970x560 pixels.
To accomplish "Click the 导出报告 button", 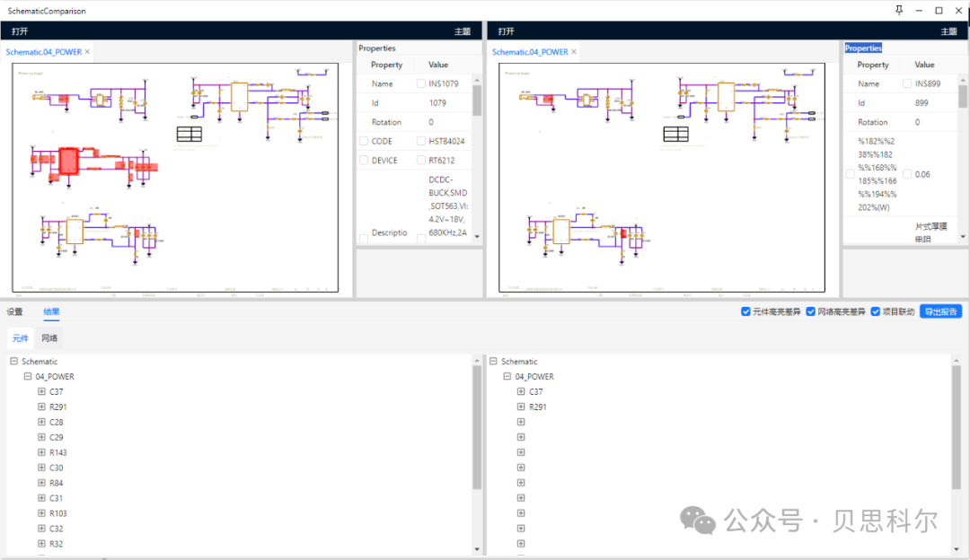I will click(940, 311).
